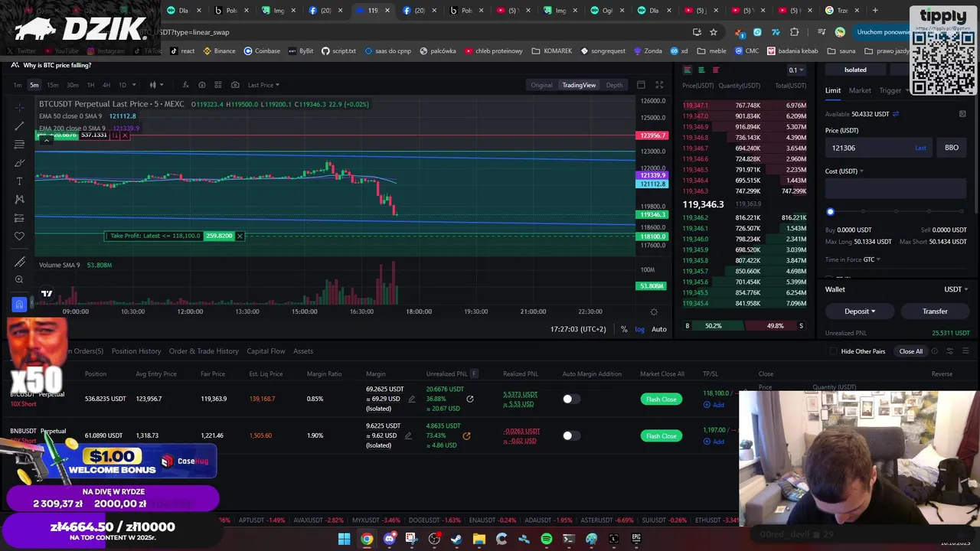Open the Fibonacci lines tool
980x551 pixels.
pos(19,144)
